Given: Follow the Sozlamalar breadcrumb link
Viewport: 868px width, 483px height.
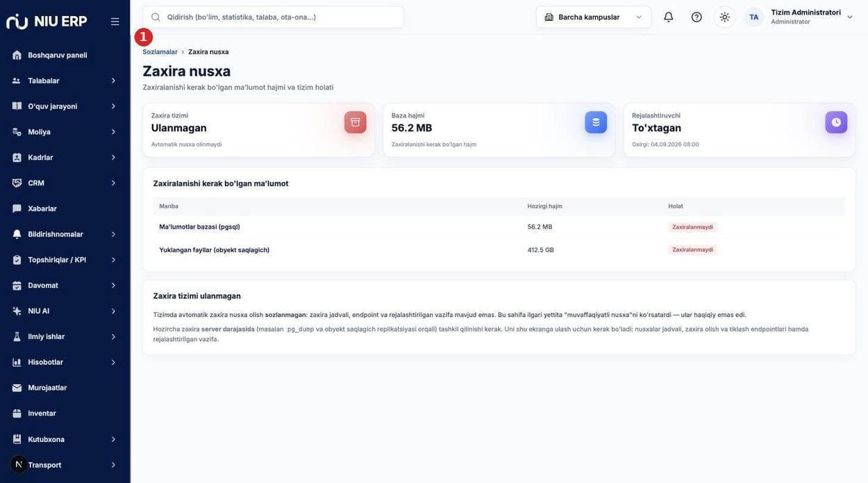Looking at the screenshot, I should point(160,52).
